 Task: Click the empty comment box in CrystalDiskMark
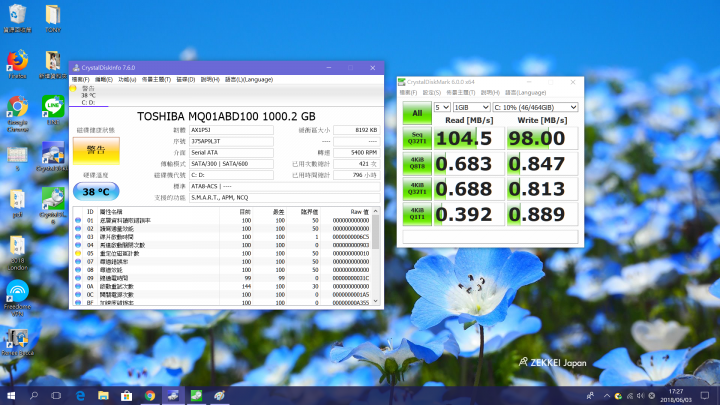[490, 236]
